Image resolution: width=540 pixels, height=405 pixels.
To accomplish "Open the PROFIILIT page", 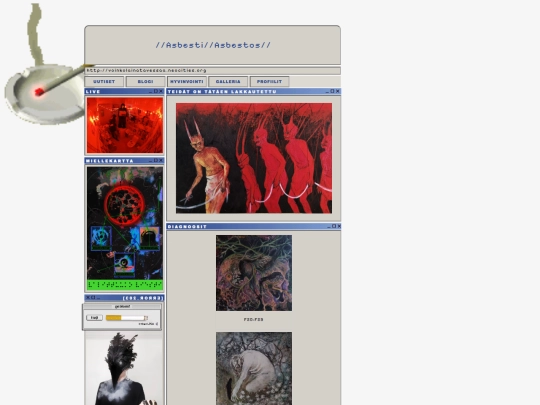I will [269, 82].
